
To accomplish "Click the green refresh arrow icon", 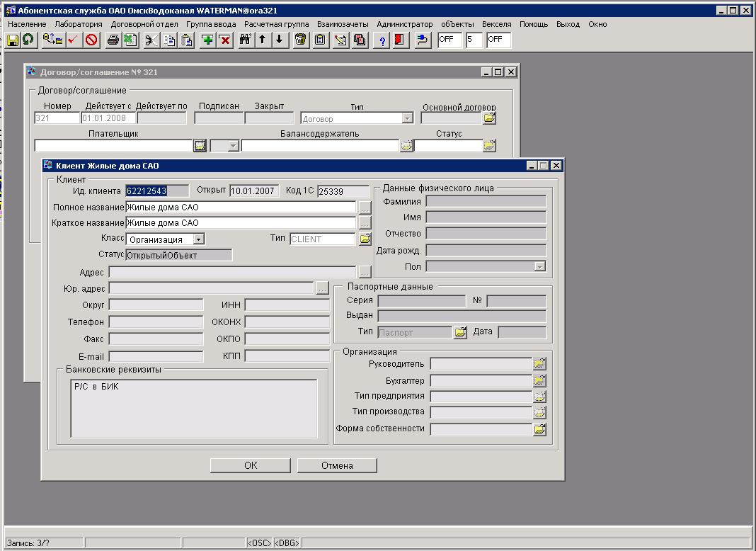I will point(28,40).
